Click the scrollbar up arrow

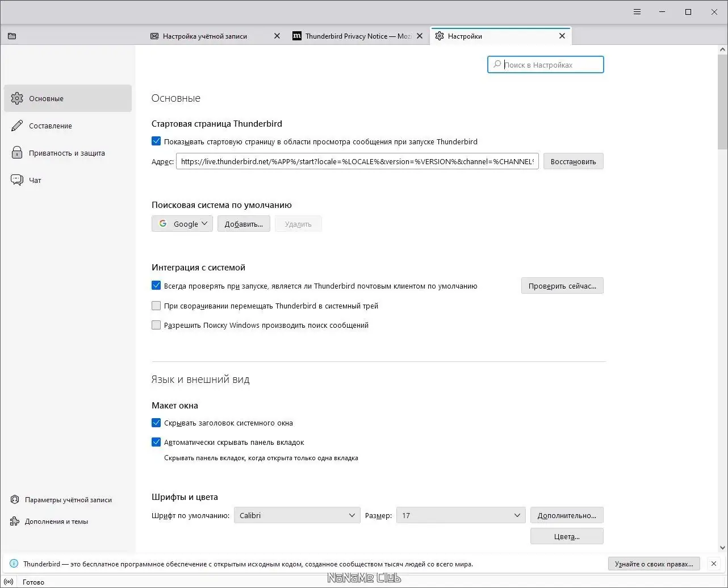coord(722,50)
